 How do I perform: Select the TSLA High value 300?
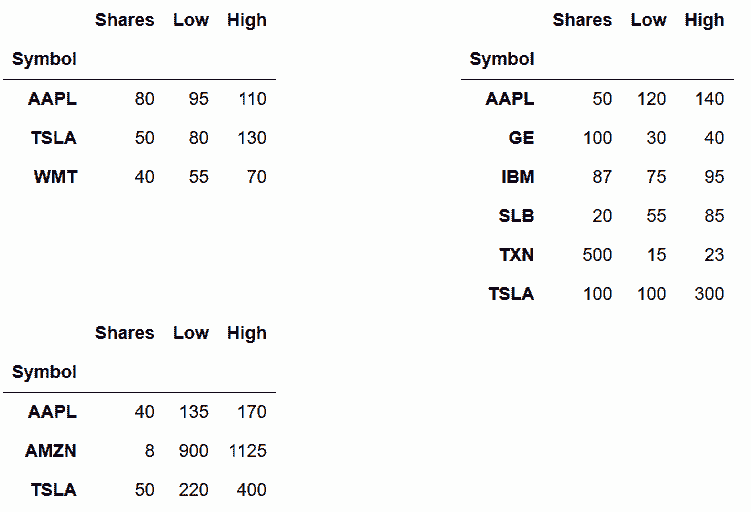tap(709, 294)
